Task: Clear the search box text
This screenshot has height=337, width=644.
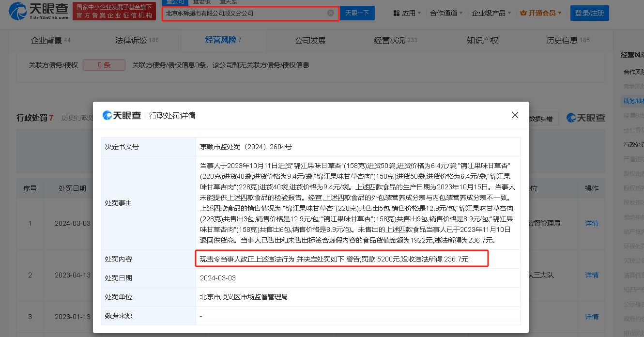Action: (331, 13)
